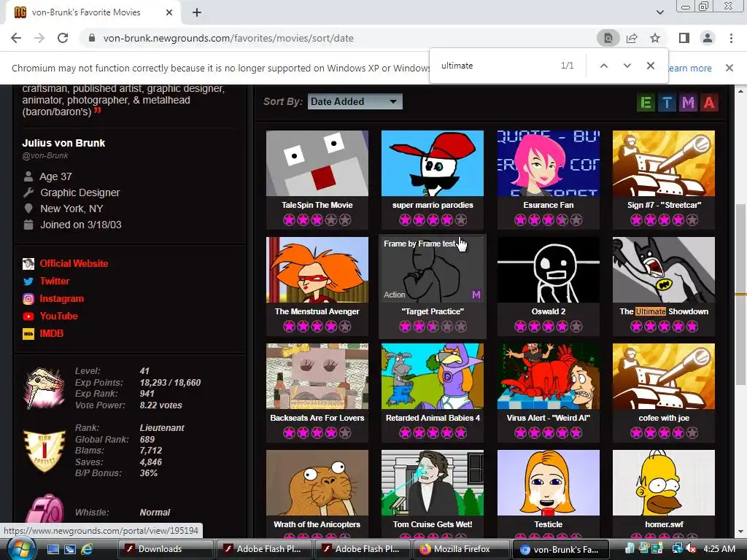The width and height of the screenshot is (747, 560).
Task: Toggle the browser side panel
Action: pyautogui.click(x=684, y=38)
